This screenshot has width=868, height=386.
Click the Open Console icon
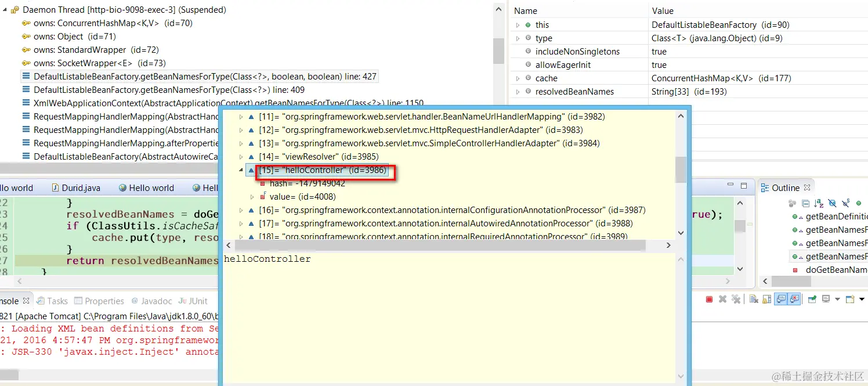[850, 299]
